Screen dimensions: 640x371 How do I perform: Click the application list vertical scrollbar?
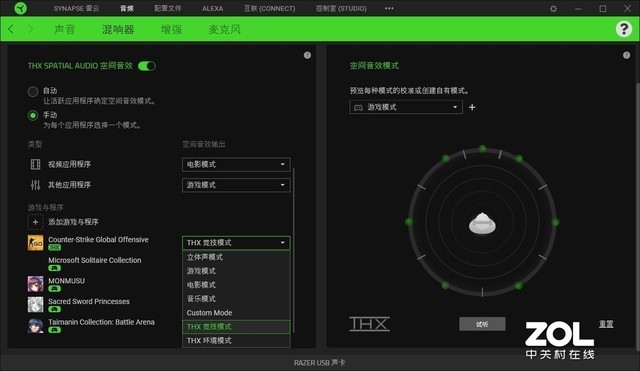point(294,249)
